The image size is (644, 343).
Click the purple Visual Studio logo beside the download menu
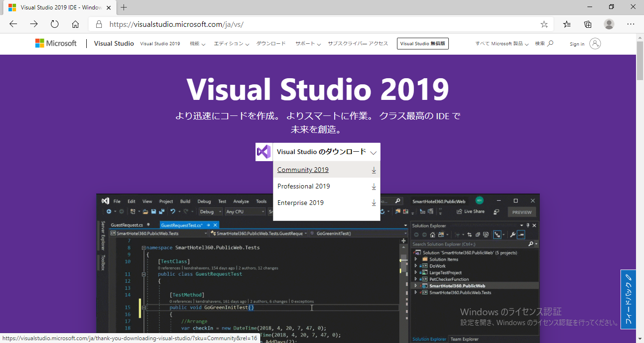click(264, 152)
